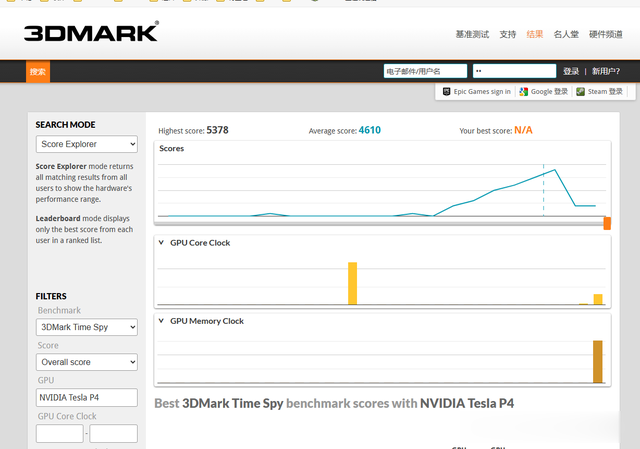
Task: Focus the NVIDIA Tesla P4 GPU field
Action: 87,398
